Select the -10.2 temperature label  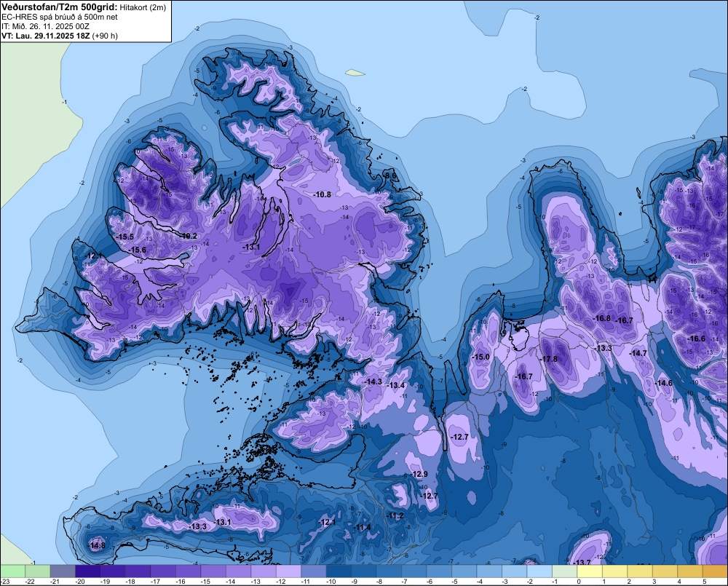(189, 236)
